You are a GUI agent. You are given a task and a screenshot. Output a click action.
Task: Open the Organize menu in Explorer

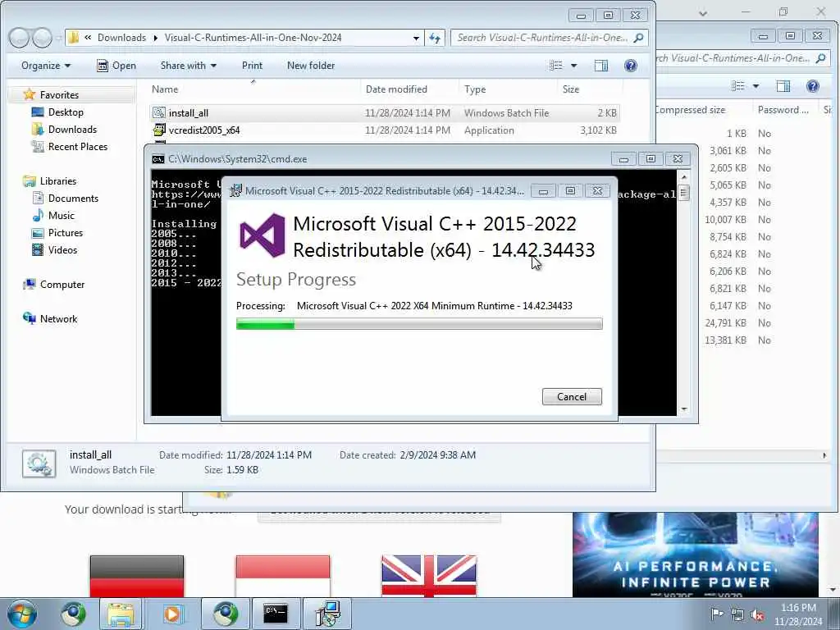pyautogui.click(x=46, y=66)
